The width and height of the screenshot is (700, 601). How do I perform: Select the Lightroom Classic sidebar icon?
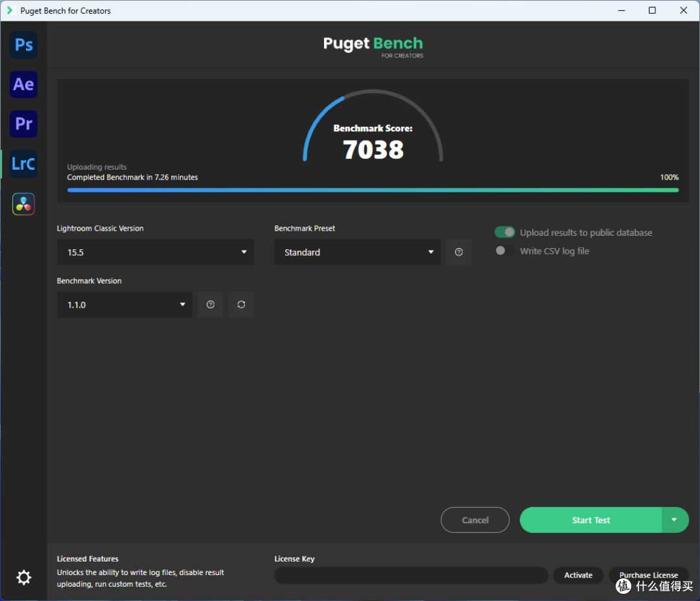tap(24, 164)
